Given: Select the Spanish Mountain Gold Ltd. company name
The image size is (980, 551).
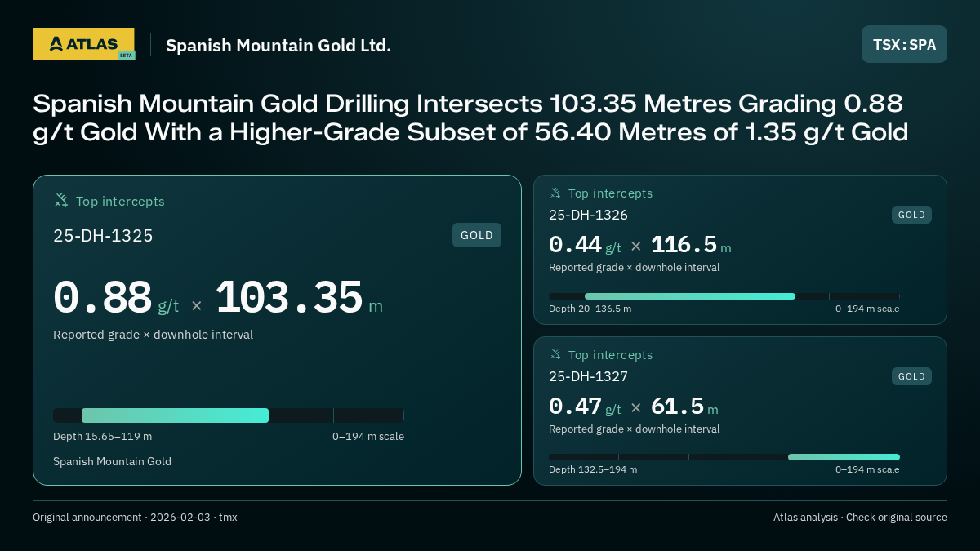Looking at the screenshot, I should [x=278, y=45].
